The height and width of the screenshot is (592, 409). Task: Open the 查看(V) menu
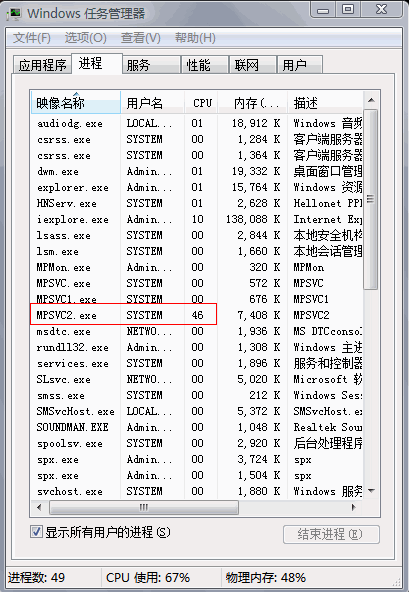tap(140, 38)
